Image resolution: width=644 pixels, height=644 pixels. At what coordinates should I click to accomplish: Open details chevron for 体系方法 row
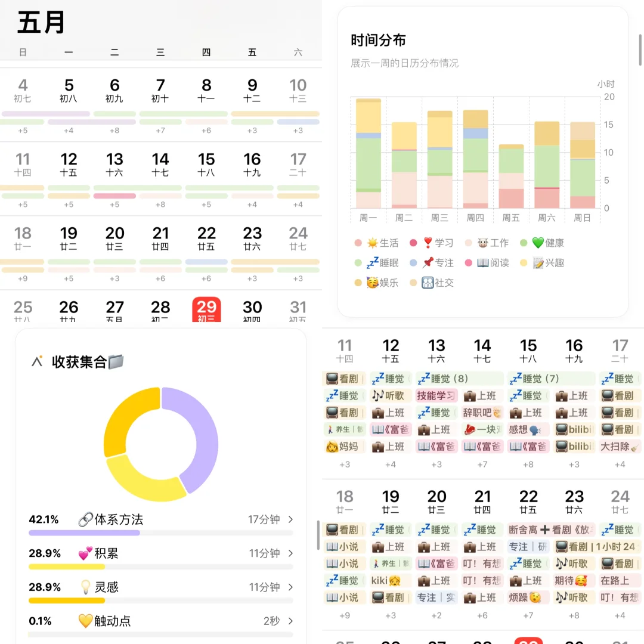point(290,520)
